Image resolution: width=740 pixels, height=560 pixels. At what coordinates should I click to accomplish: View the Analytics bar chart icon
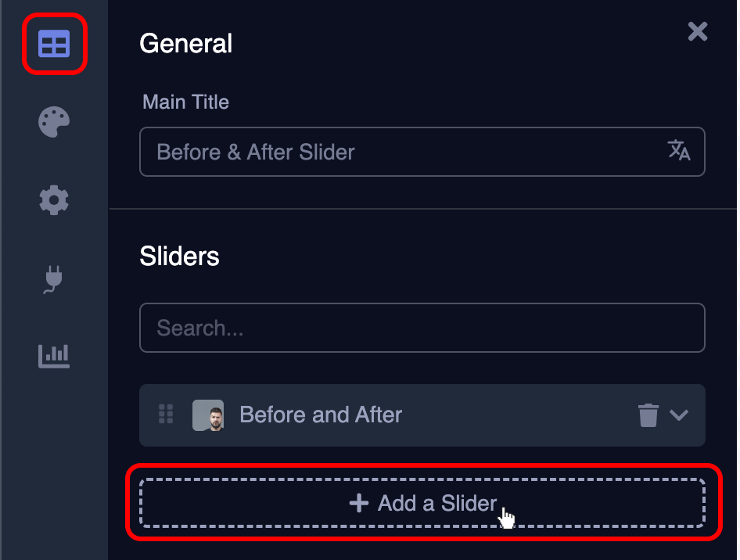pos(53,356)
